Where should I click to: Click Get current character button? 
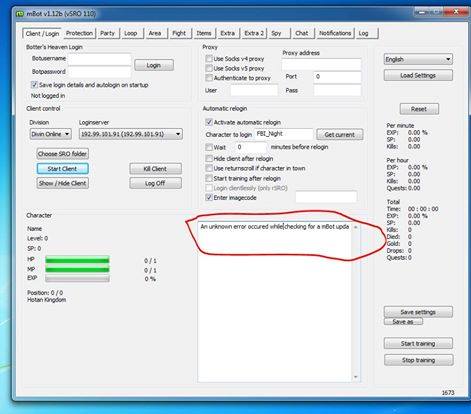(x=339, y=135)
